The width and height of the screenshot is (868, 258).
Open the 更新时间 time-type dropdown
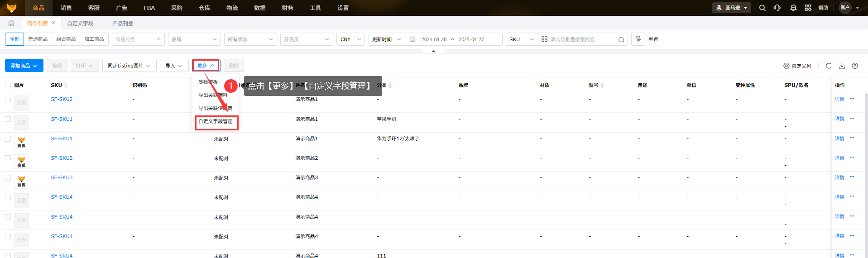pyautogui.click(x=387, y=39)
